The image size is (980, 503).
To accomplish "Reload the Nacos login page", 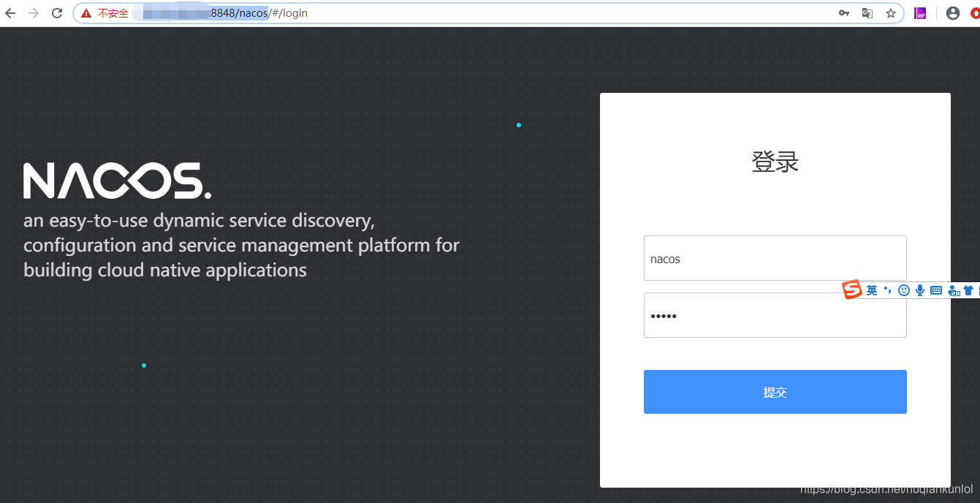I will [x=57, y=13].
